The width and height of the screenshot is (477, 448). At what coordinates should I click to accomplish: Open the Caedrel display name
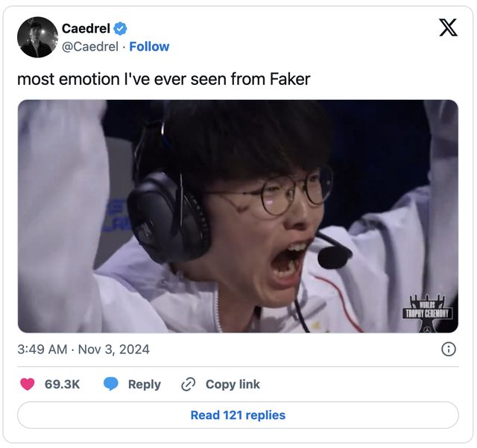86,28
